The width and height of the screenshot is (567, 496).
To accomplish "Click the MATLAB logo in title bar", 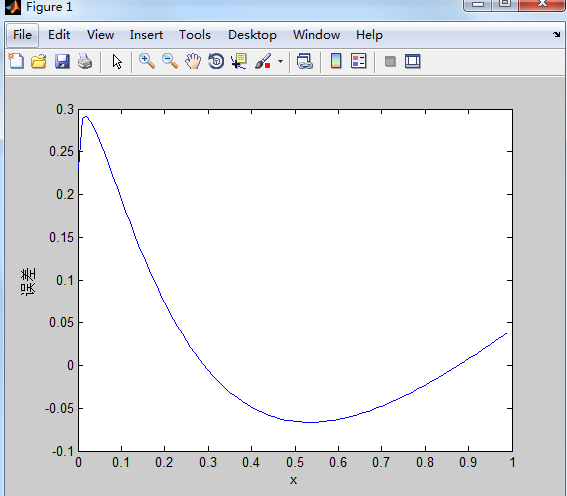I will [13, 7].
